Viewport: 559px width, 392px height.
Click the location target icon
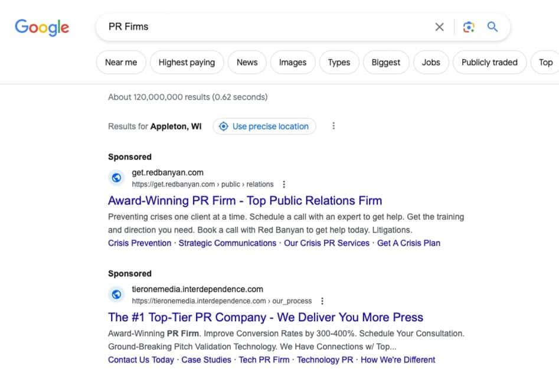click(224, 126)
